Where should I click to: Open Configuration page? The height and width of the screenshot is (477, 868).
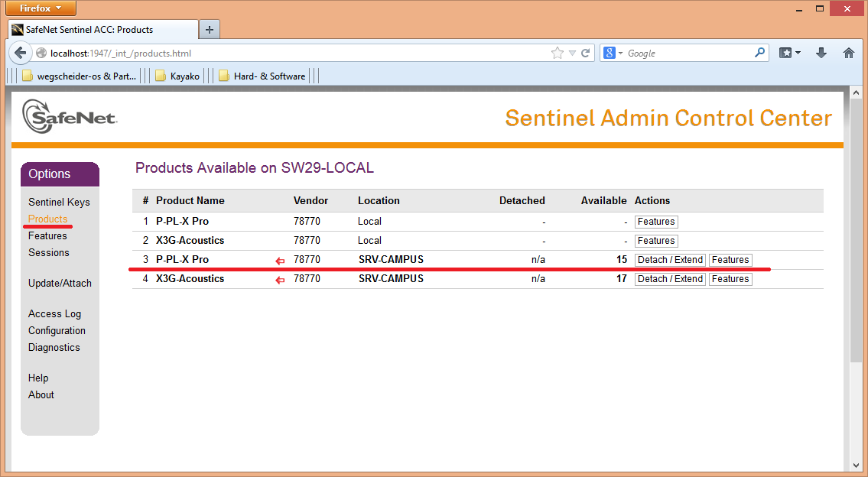click(57, 330)
